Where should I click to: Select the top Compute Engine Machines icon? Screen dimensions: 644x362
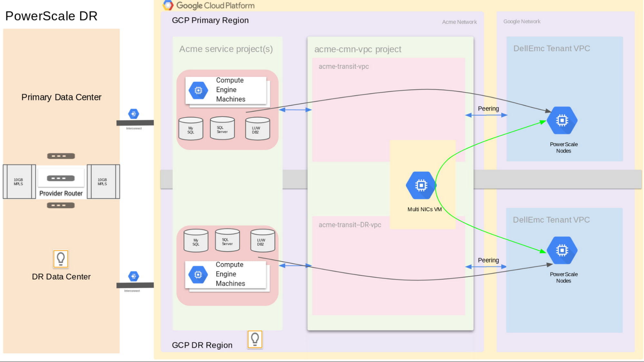198,90
